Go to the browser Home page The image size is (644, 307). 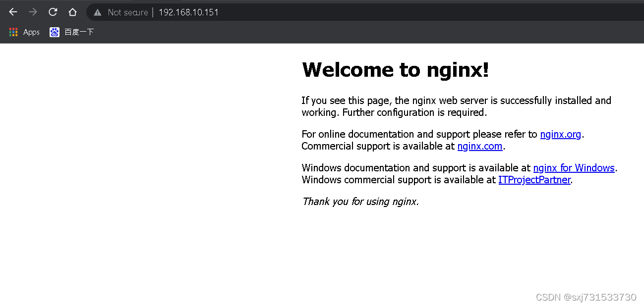coord(72,12)
